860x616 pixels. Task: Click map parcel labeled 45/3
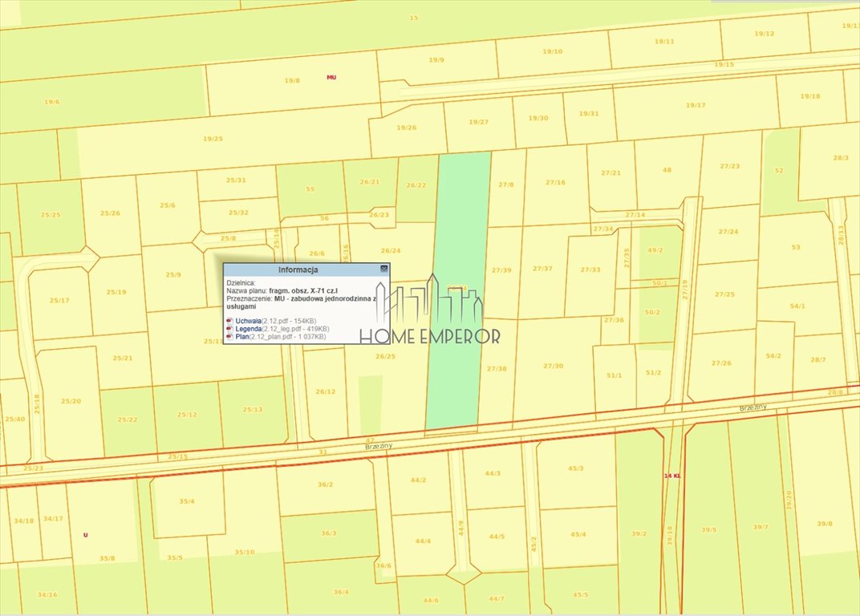point(575,468)
